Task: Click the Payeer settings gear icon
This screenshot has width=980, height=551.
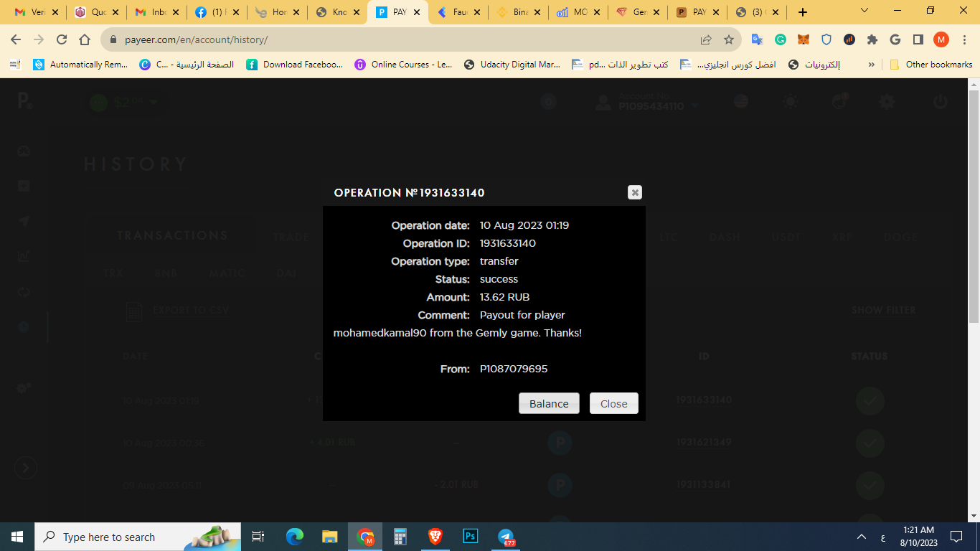Action: 887,102
